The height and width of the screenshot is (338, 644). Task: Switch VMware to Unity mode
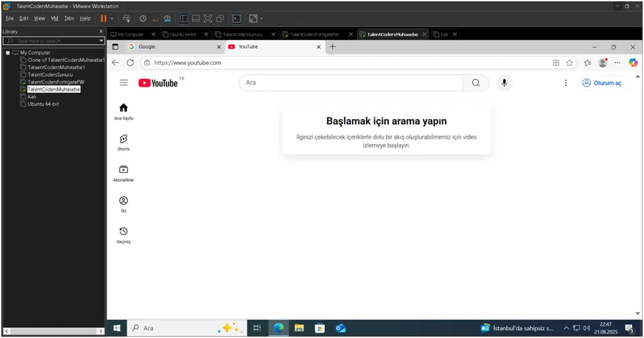[x=220, y=18]
